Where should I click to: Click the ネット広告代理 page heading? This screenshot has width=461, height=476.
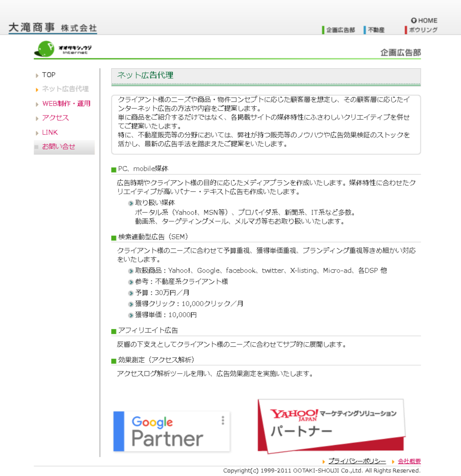[x=145, y=75]
